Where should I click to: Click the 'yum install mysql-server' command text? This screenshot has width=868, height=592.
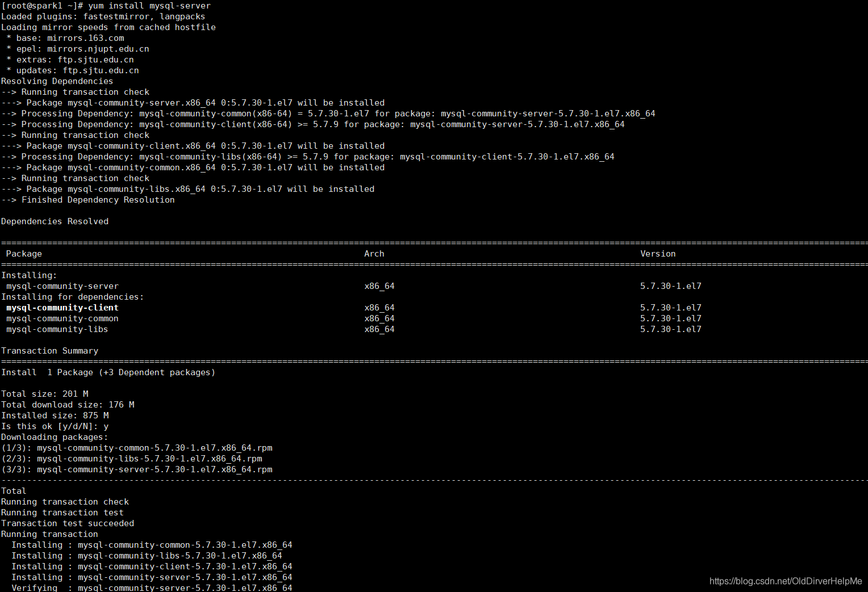pos(149,6)
